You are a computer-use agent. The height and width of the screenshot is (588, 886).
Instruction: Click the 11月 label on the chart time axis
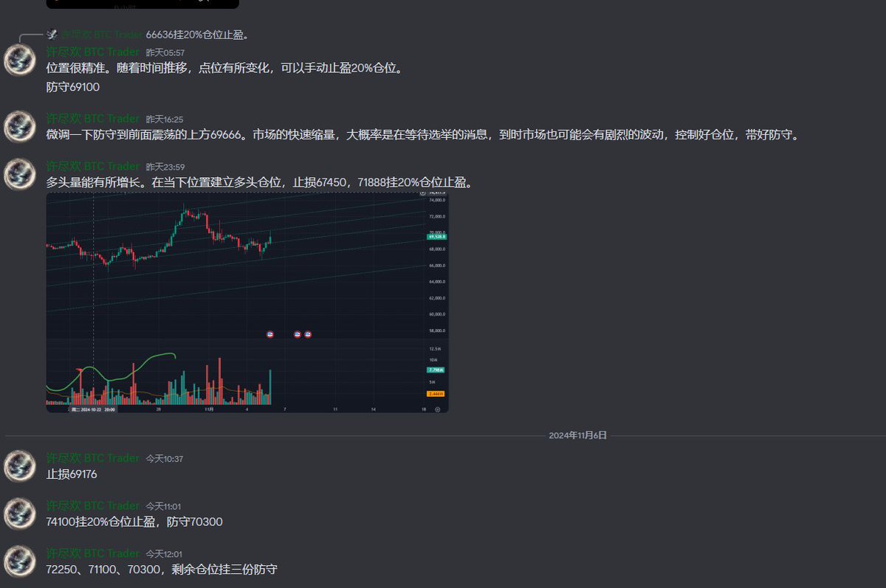[x=210, y=408]
